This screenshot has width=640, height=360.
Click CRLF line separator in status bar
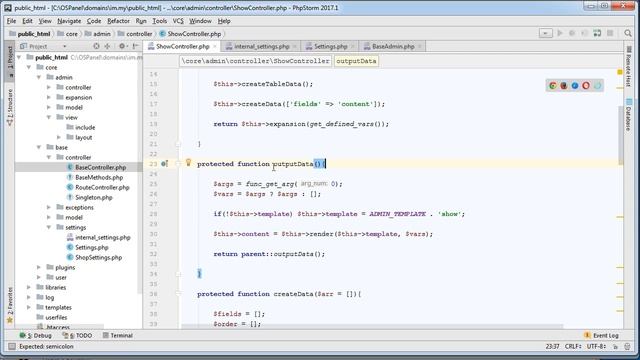coord(573,346)
